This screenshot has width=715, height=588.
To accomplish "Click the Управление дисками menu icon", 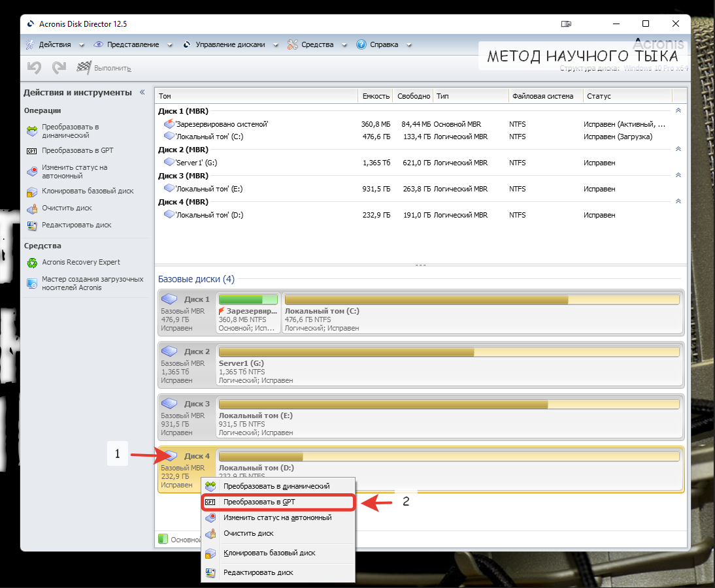I will tap(186, 44).
